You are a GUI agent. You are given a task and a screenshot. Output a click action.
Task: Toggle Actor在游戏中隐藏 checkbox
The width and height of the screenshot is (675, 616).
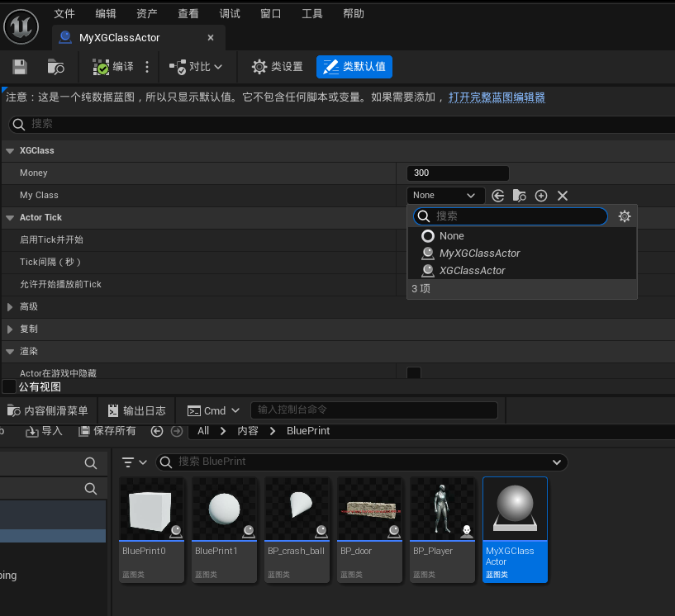click(x=414, y=372)
